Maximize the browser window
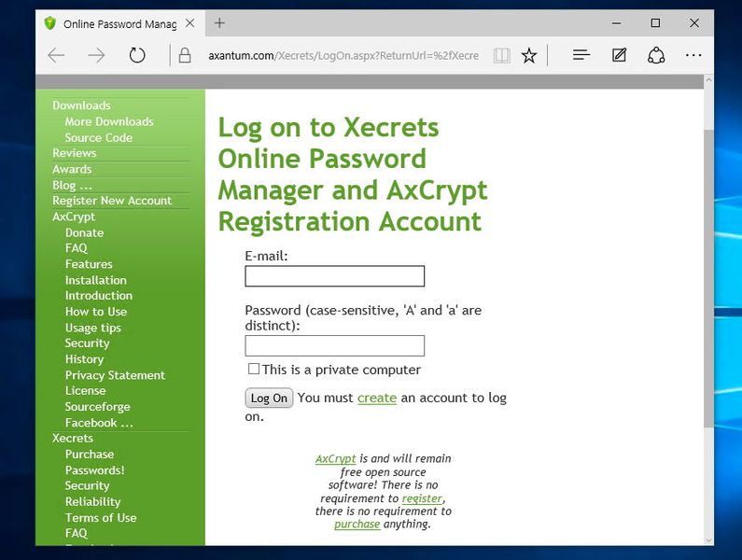The height and width of the screenshot is (560, 742). click(x=655, y=23)
